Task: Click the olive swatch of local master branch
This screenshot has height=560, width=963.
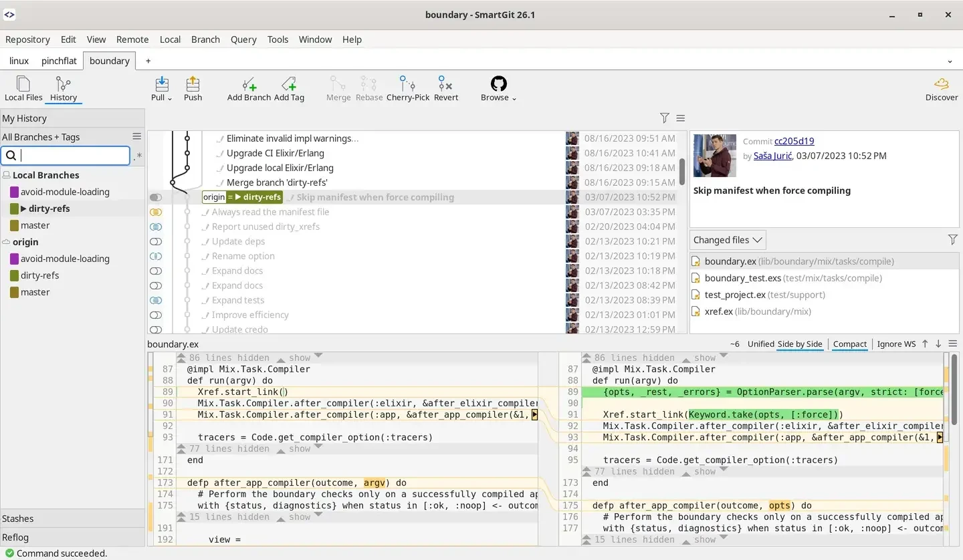Action: (14, 225)
